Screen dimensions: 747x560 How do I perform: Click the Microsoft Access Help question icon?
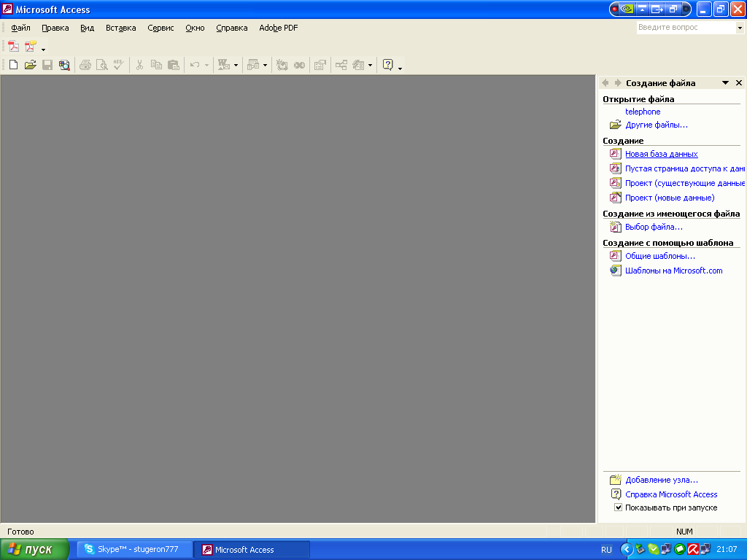388,65
